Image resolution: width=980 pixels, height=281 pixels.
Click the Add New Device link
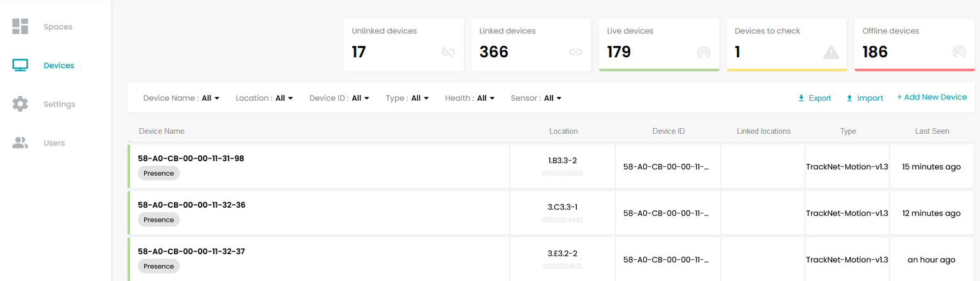coord(932,97)
